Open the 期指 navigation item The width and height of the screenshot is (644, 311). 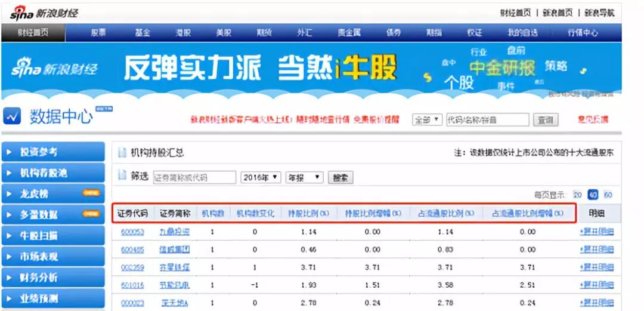point(434,32)
